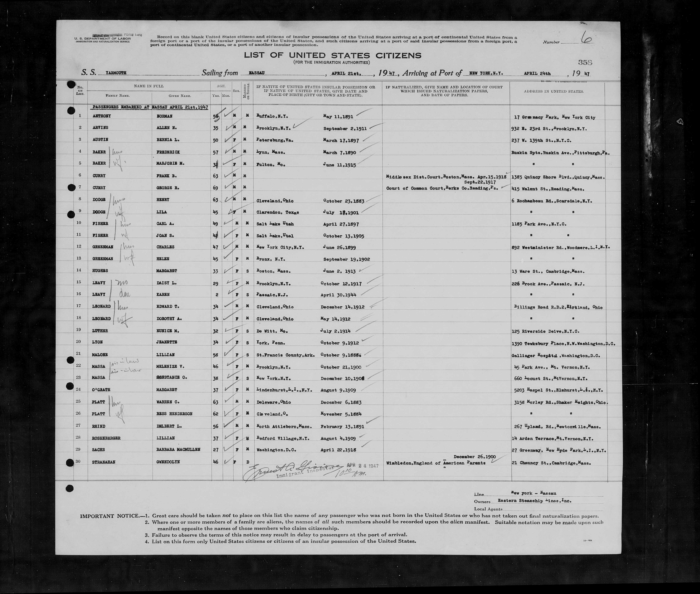700x594 pixels.
Task: Select the 'Eastern Steamship Lines, Inc.' owners entry
Action: click(x=534, y=500)
